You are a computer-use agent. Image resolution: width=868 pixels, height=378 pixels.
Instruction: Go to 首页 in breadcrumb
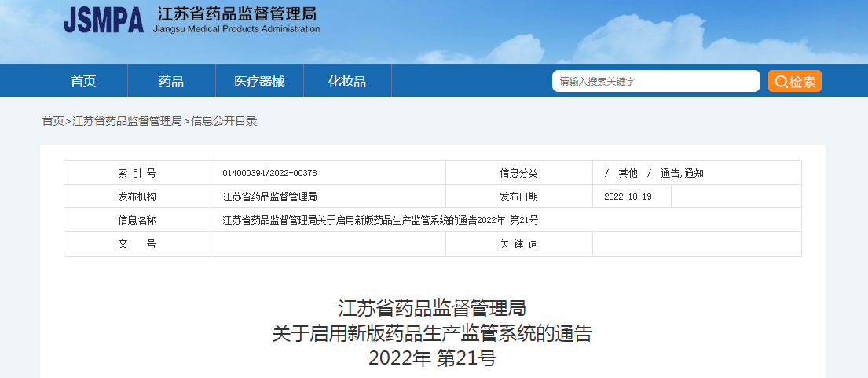(x=53, y=121)
